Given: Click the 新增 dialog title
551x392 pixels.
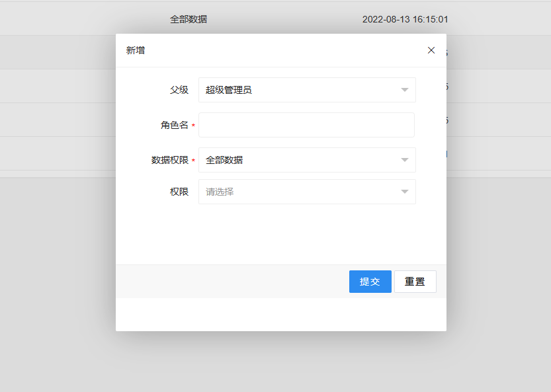Looking at the screenshot, I should coord(136,50).
